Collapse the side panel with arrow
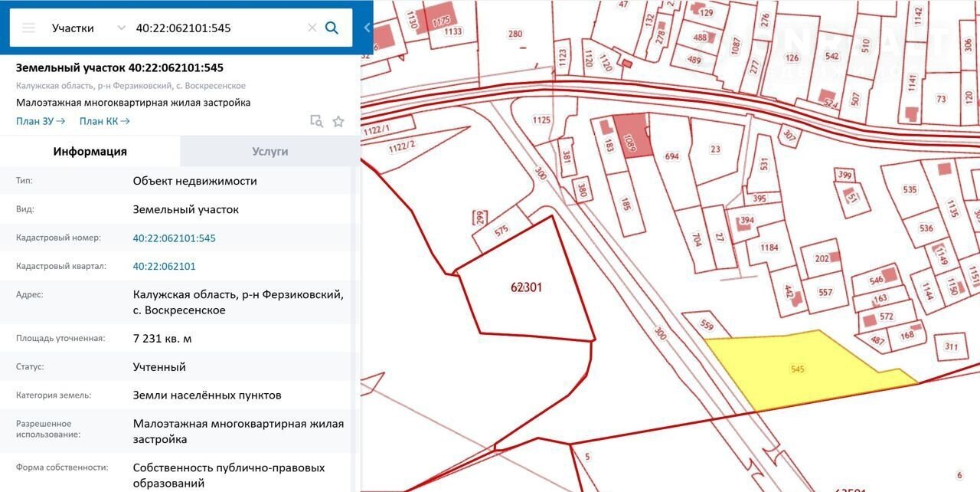The width and height of the screenshot is (980, 492). click(367, 28)
